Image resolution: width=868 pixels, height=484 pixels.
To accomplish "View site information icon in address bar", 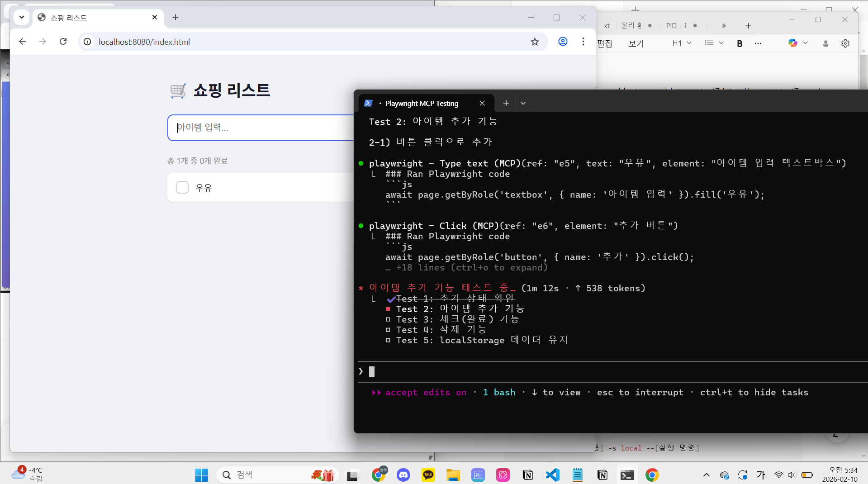I will point(87,42).
